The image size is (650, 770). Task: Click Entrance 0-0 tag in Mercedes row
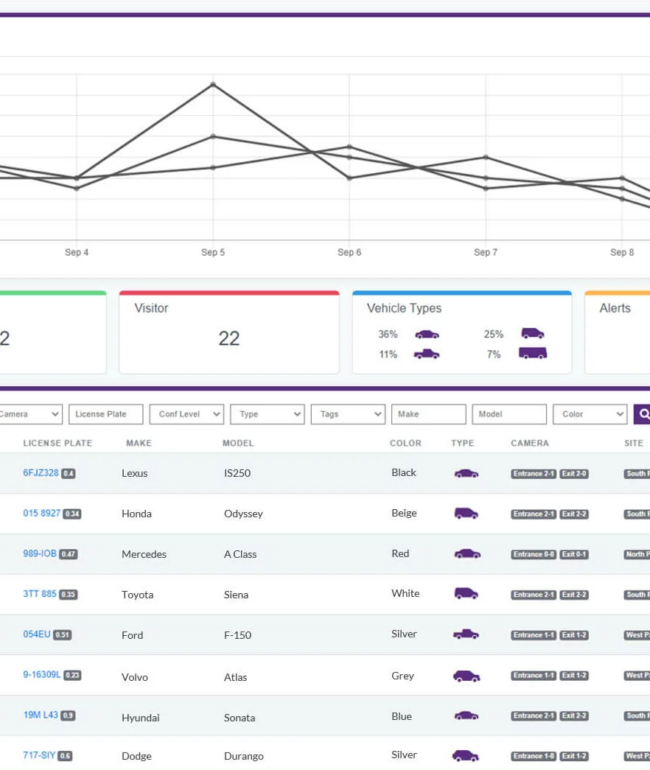[x=534, y=554]
